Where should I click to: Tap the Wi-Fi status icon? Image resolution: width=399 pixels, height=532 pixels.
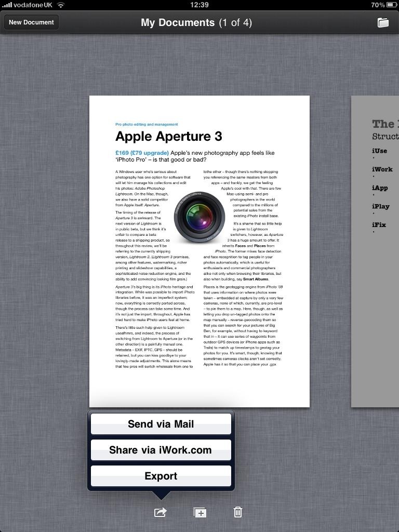[x=61, y=5]
